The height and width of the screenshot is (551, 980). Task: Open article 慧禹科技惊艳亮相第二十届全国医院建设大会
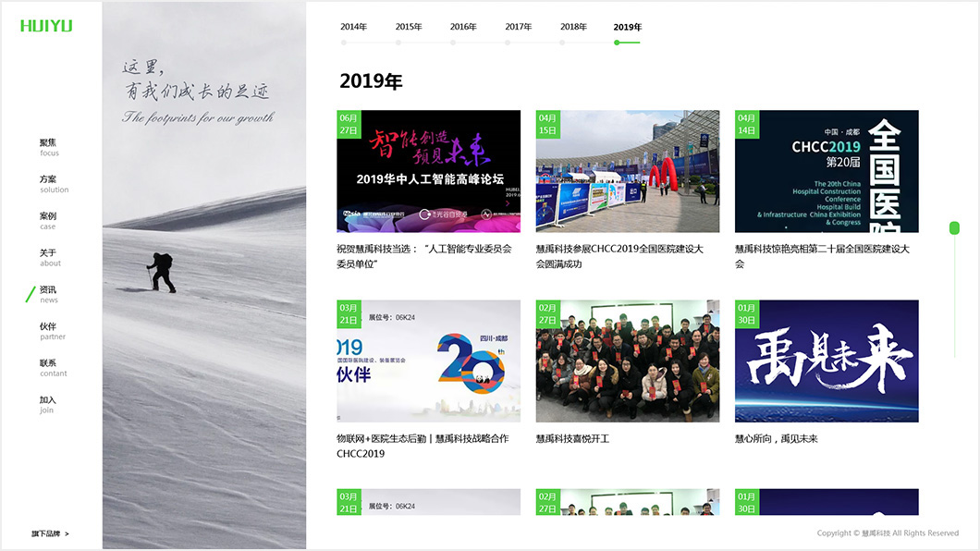[x=822, y=256]
